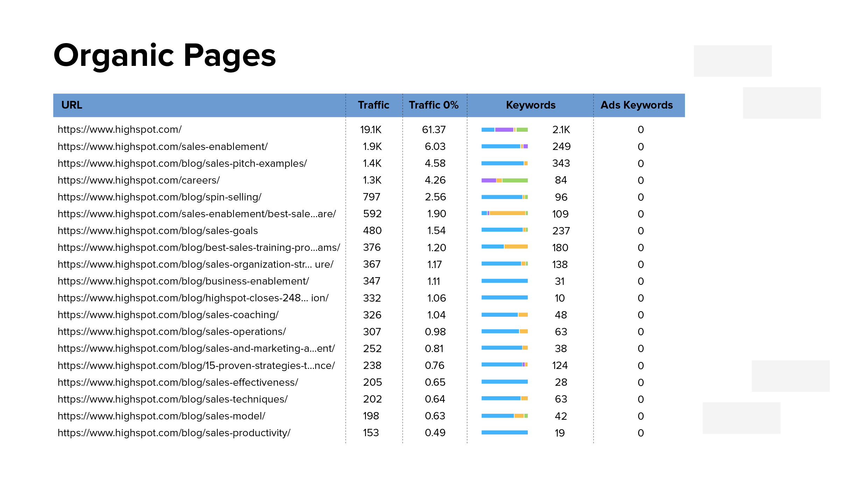Click the Traffic column header
Image resolution: width=868 pixels, height=480 pixels.
(373, 105)
